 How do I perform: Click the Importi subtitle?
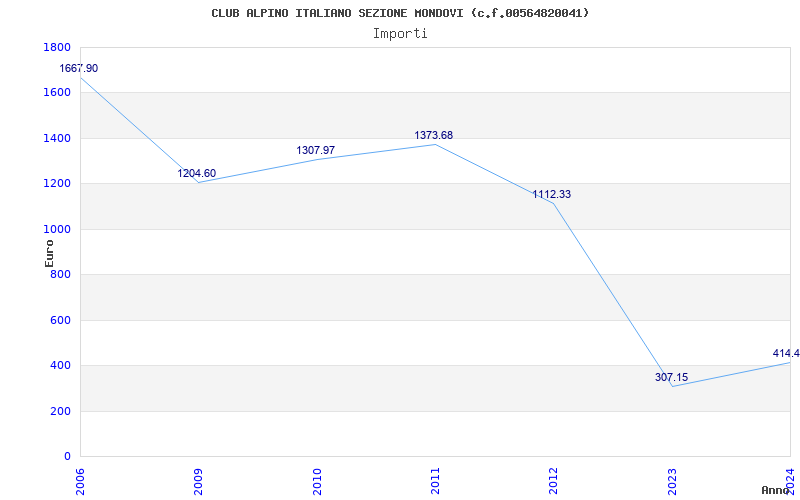pos(400,34)
